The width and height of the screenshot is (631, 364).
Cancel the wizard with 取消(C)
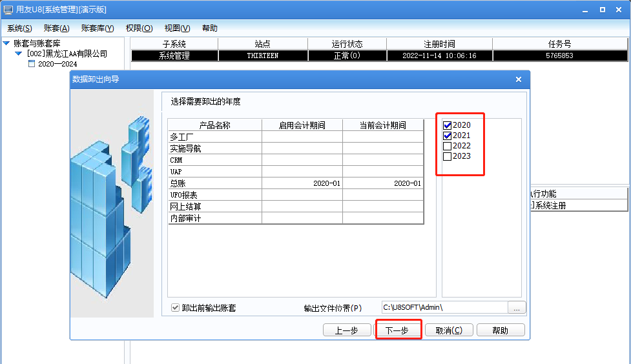[x=449, y=330]
